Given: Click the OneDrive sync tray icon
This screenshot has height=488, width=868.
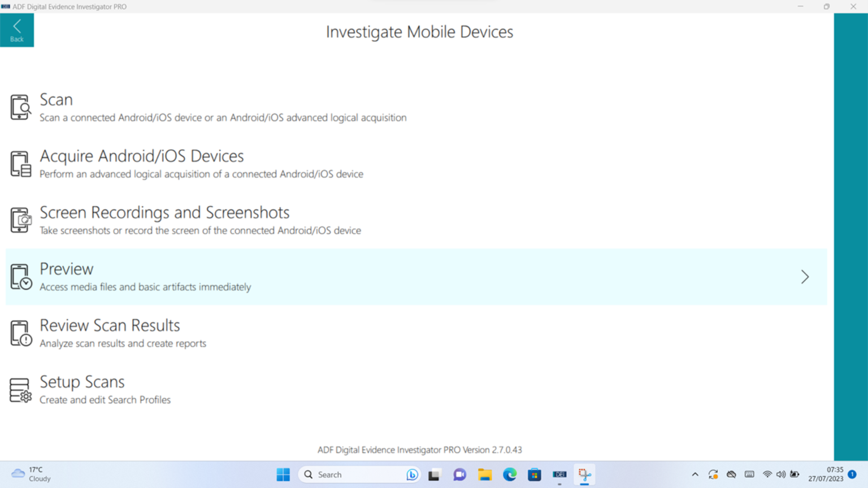Looking at the screenshot, I should tap(713, 474).
